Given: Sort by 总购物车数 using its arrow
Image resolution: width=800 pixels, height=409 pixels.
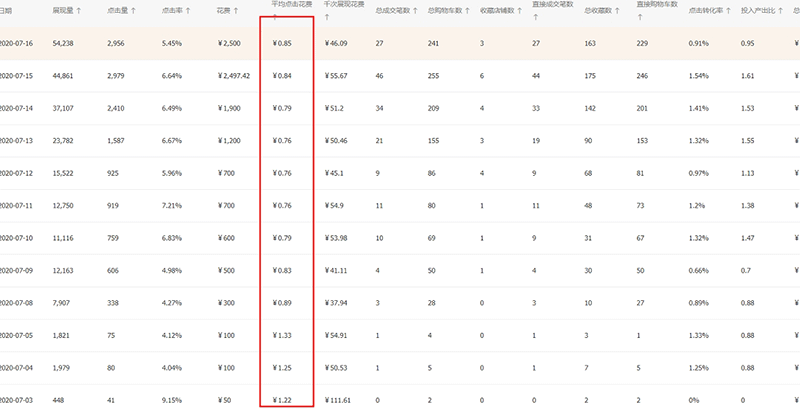Looking at the screenshot, I should click(x=466, y=10).
